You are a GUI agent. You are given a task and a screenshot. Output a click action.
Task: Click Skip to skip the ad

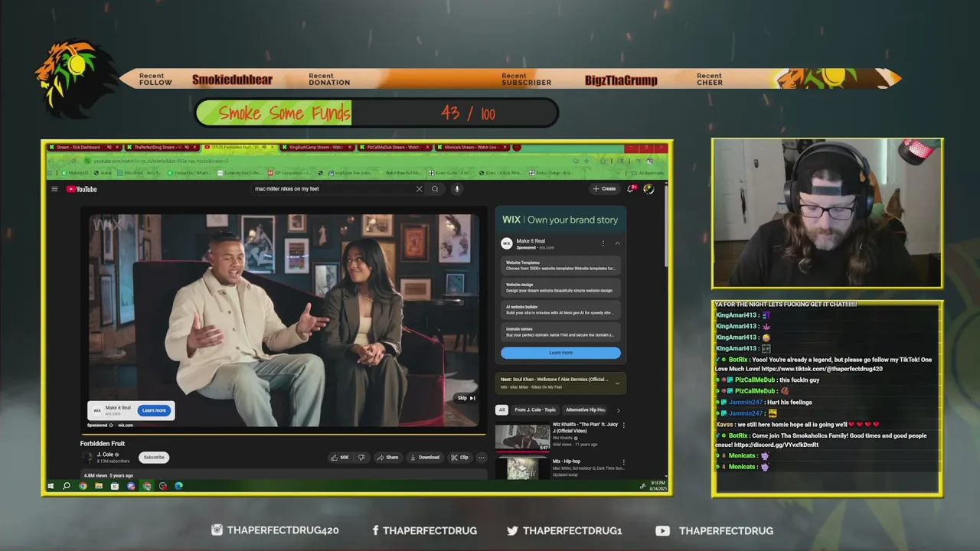coord(466,398)
